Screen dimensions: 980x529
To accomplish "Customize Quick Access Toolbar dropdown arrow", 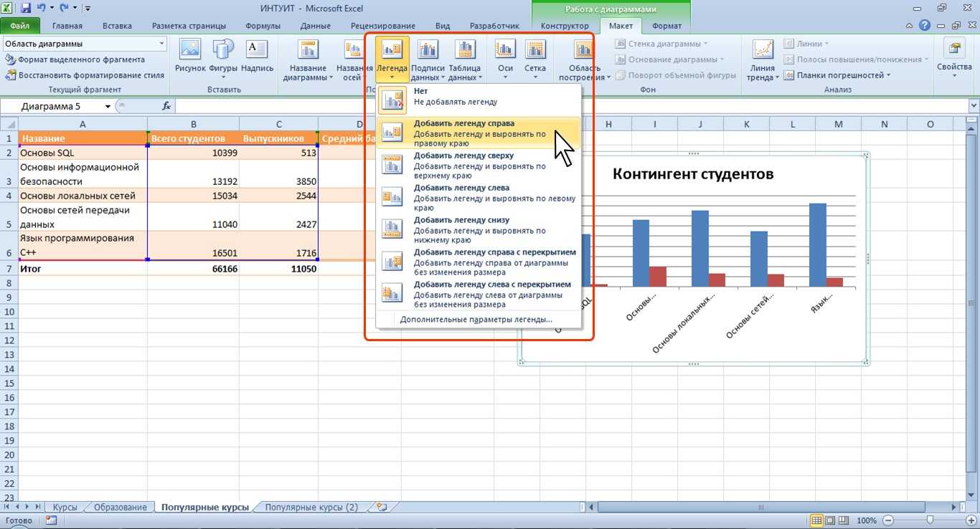I will pos(88,9).
